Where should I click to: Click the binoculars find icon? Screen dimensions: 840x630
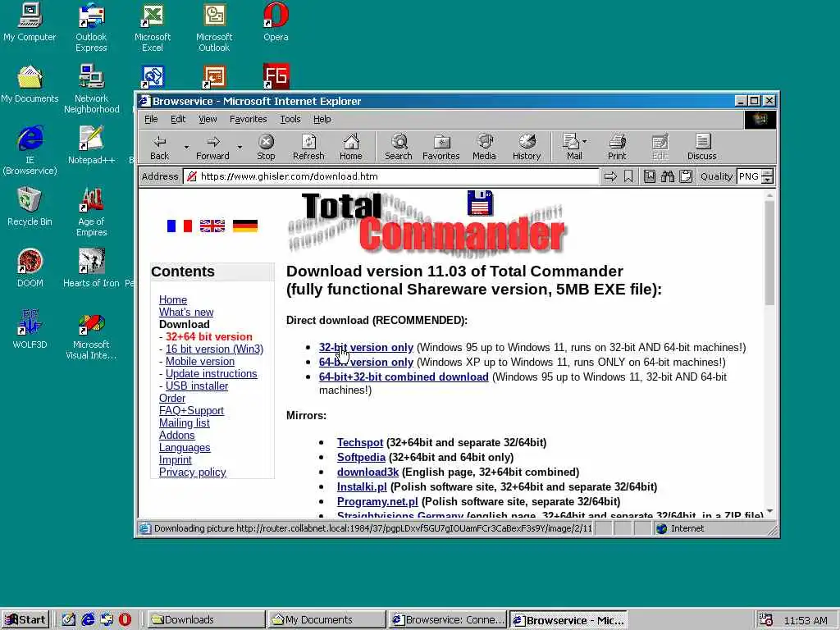point(668,176)
